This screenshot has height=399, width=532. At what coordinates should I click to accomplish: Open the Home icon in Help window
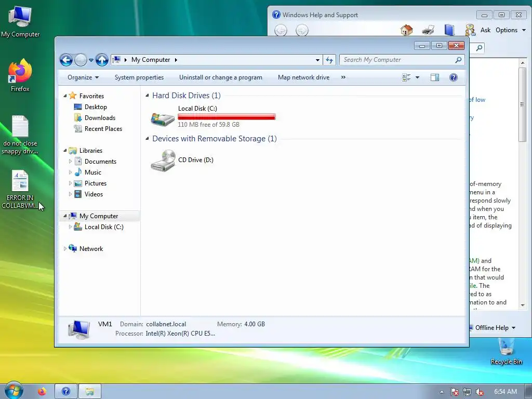(406, 30)
